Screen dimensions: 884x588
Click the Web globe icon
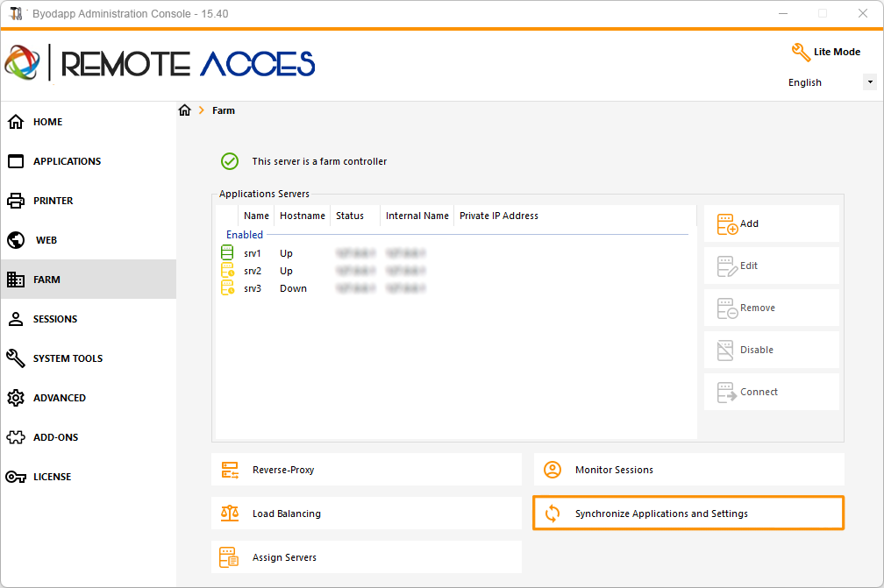point(16,240)
